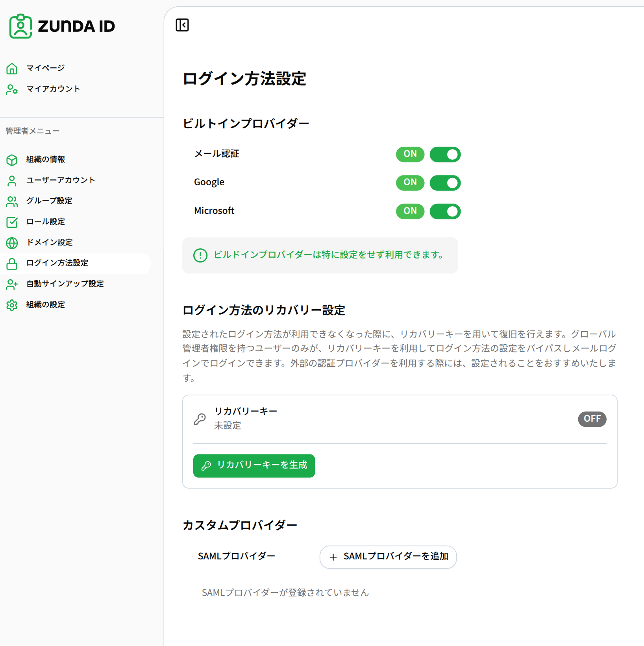Toggle メール認証 switch off
Image resolution: width=644 pixels, height=646 pixels.
click(445, 154)
